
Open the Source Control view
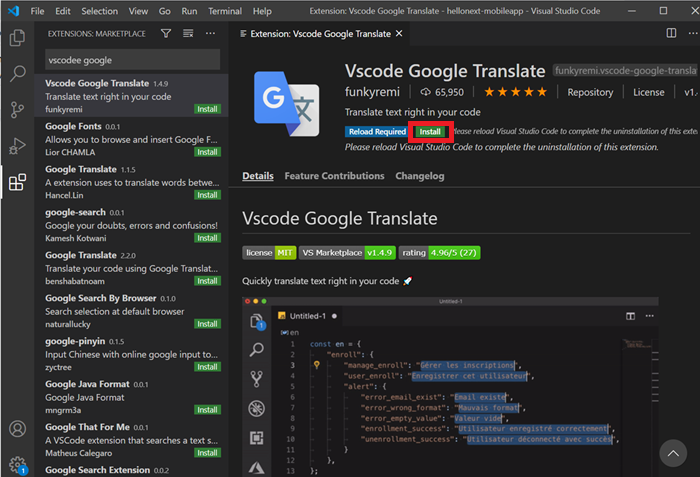tap(17, 109)
